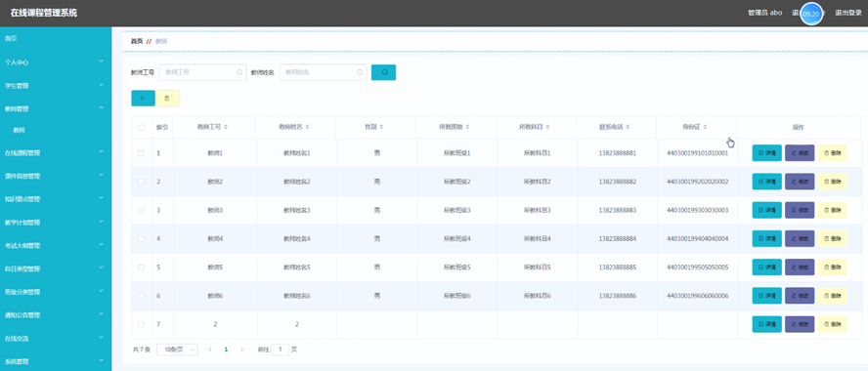This screenshot has width=868, height=371.
Task: Click the next page arrow in the pagination
Action: point(241,350)
